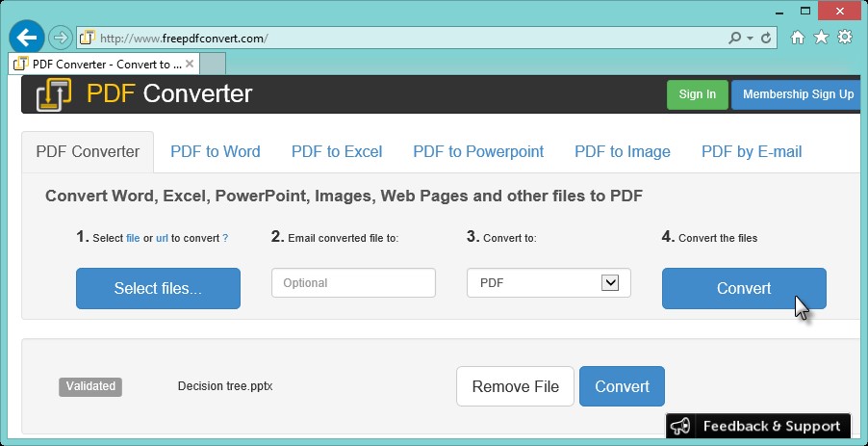The height and width of the screenshot is (446, 868).
Task: Click the megaphone icon in Feedback & Support
Action: (680, 426)
